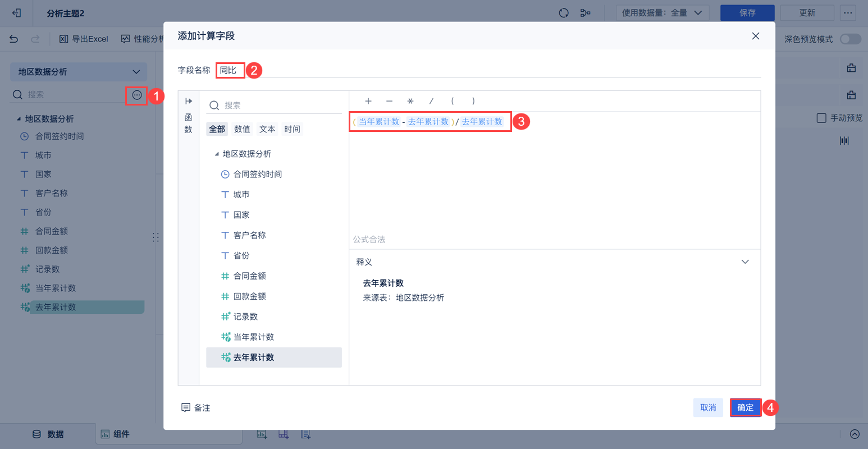Viewport: 868px width, 449px height.
Task: Click the 取消 button
Action: 708,407
